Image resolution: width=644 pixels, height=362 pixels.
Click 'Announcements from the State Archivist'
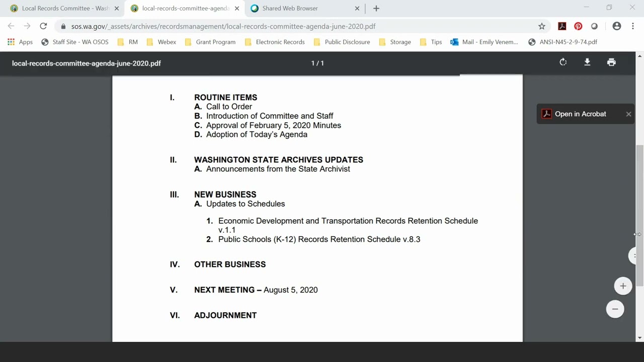pos(278,169)
